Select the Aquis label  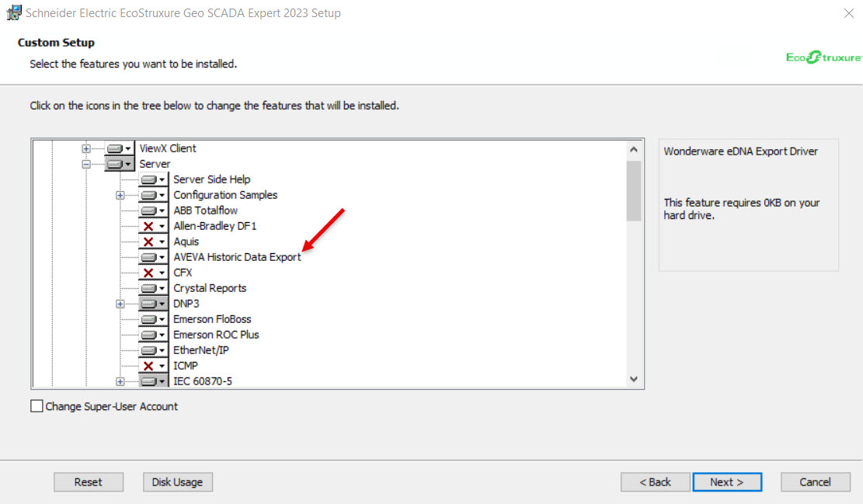(186, 242)
